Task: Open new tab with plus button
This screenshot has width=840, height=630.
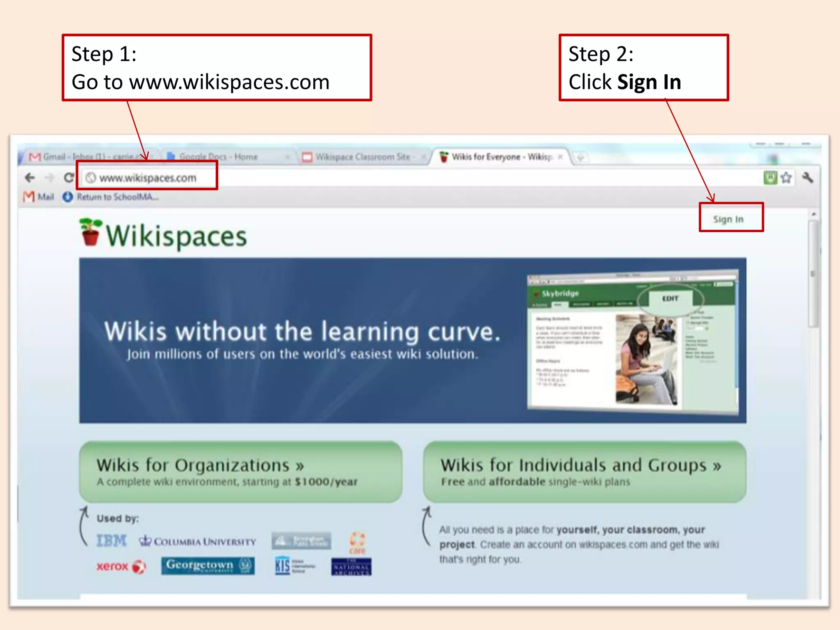Action: [580, 157]
